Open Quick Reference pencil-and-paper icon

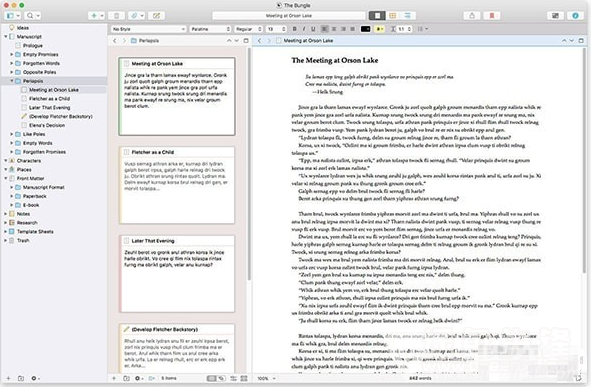(156, 15)
